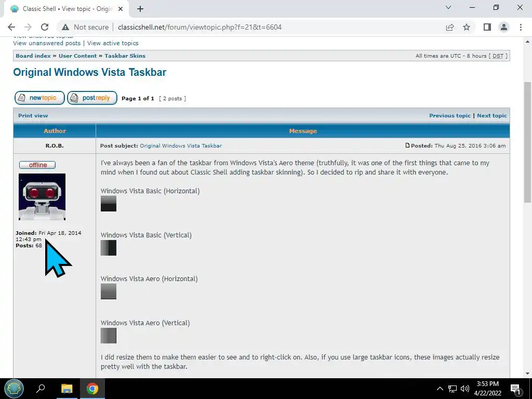Image resolution: width=532 pixels, height=399 pixels.
Task: Open View active topics link
Action: coord(113,43)
